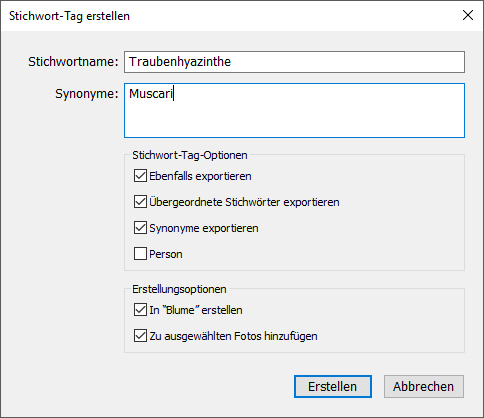The image size is (484, 418).
Task: Toggle Übergeordnete Stichwörter exportieren checkbox
Action: tap(140, 202)
